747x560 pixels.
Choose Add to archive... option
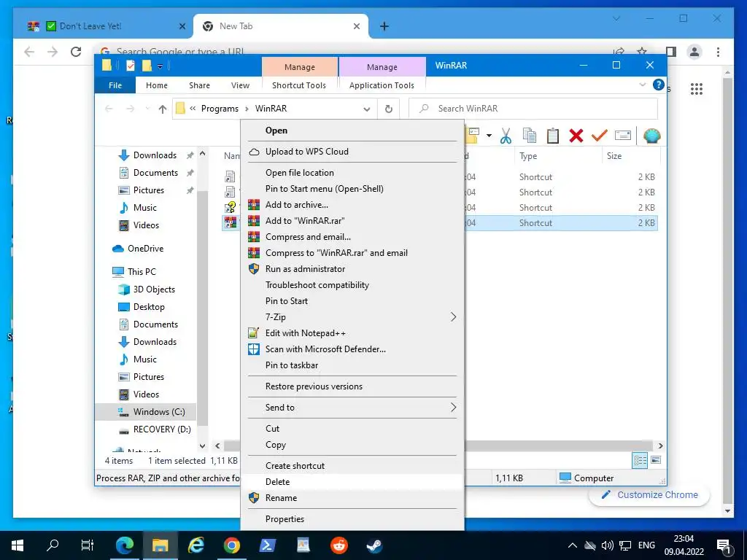tap(352, 205)
